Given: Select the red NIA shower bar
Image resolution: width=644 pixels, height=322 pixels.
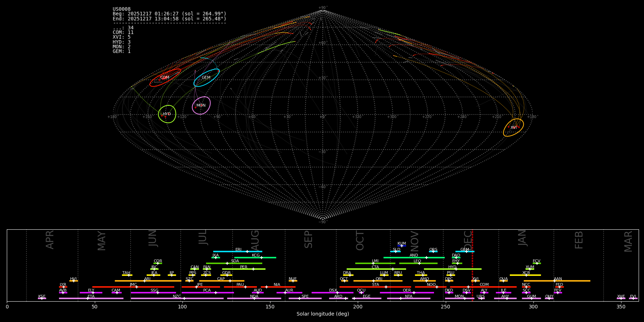Looking at the screenshot, I should (x=278, y=287).
